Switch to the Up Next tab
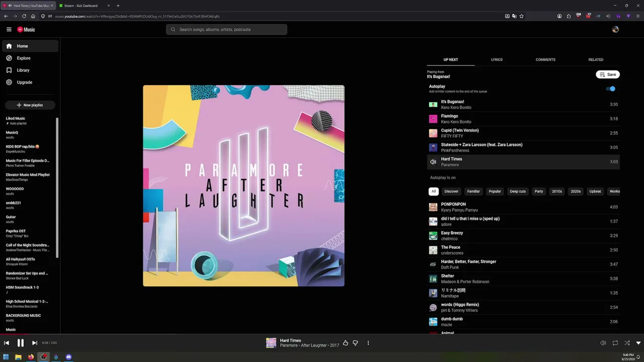This screenshot has height=362, width=644. coord(451,60)
